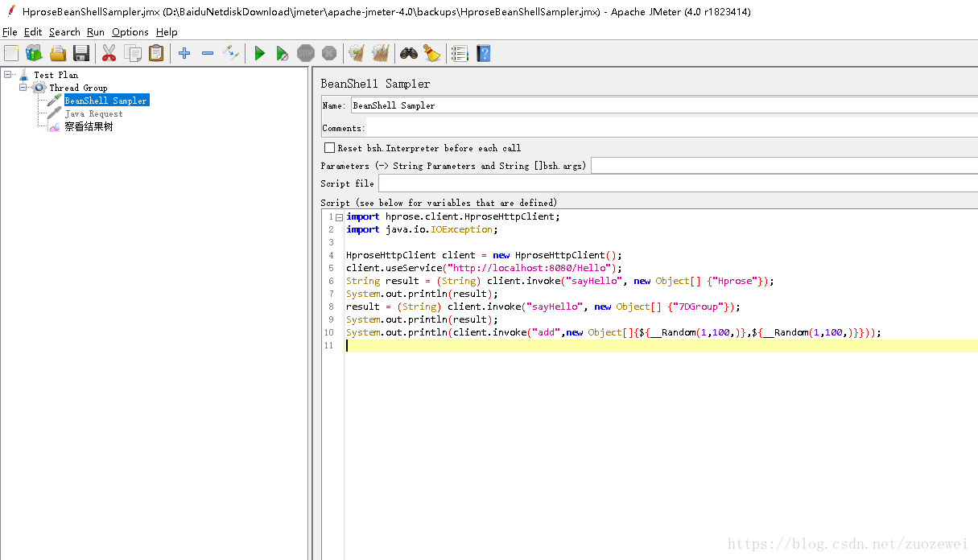Click the Cut scissors icon
Screen dimensions: 978x560
(x=109, y=53)
